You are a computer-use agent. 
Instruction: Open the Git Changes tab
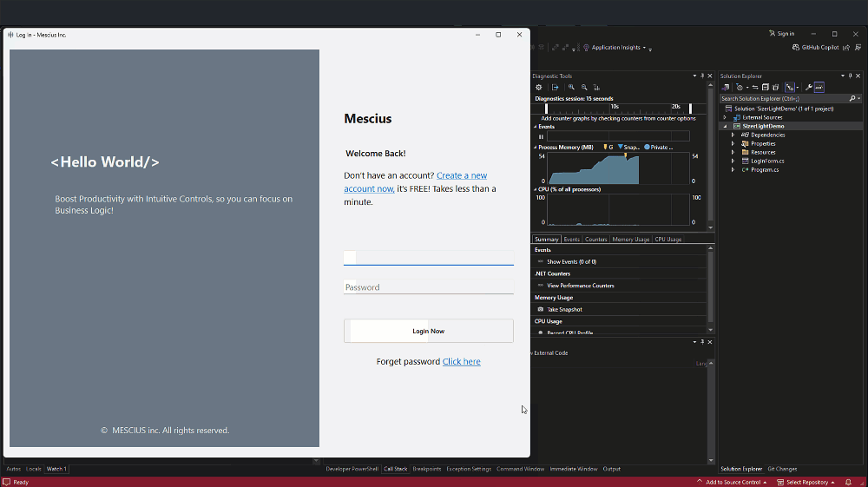point(782,469)
